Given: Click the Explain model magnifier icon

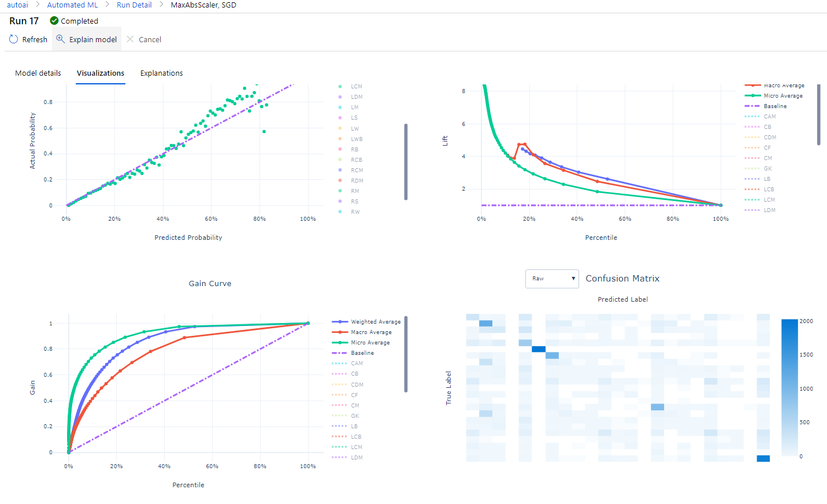Looking at the screenshot, I should [60, 39].
